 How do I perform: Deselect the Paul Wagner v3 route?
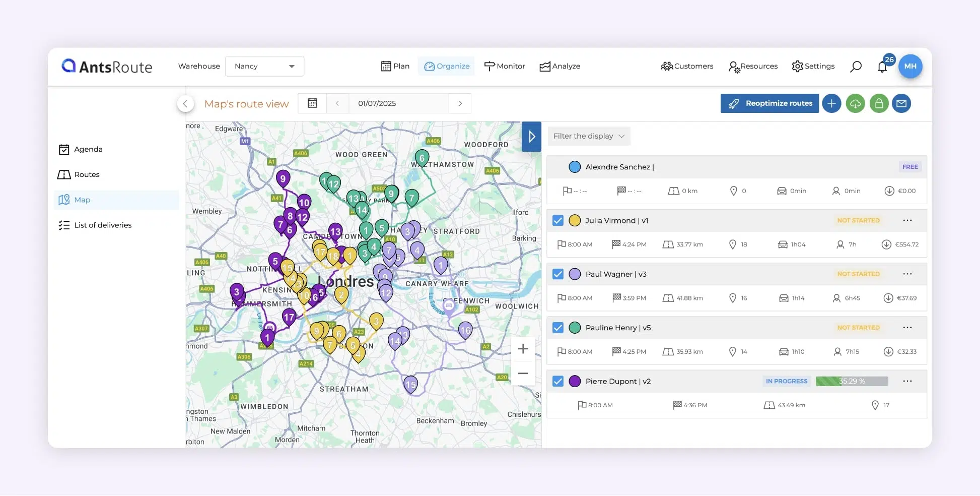(557, 274)
